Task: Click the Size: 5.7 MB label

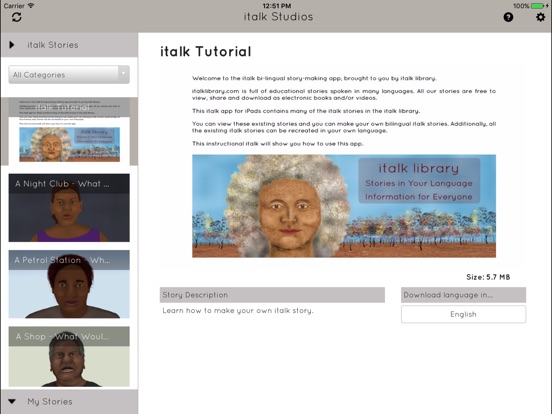Action: (x=488, y=277)
